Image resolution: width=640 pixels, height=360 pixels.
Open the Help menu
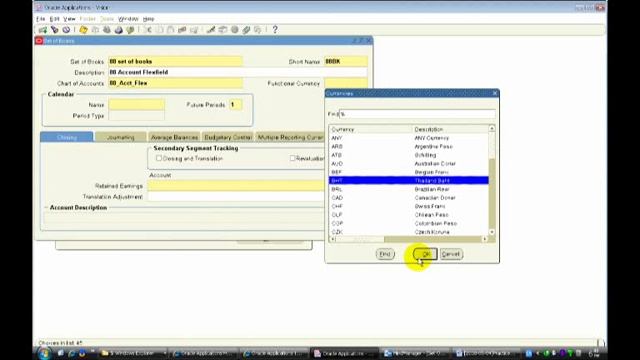pos(149,19)
